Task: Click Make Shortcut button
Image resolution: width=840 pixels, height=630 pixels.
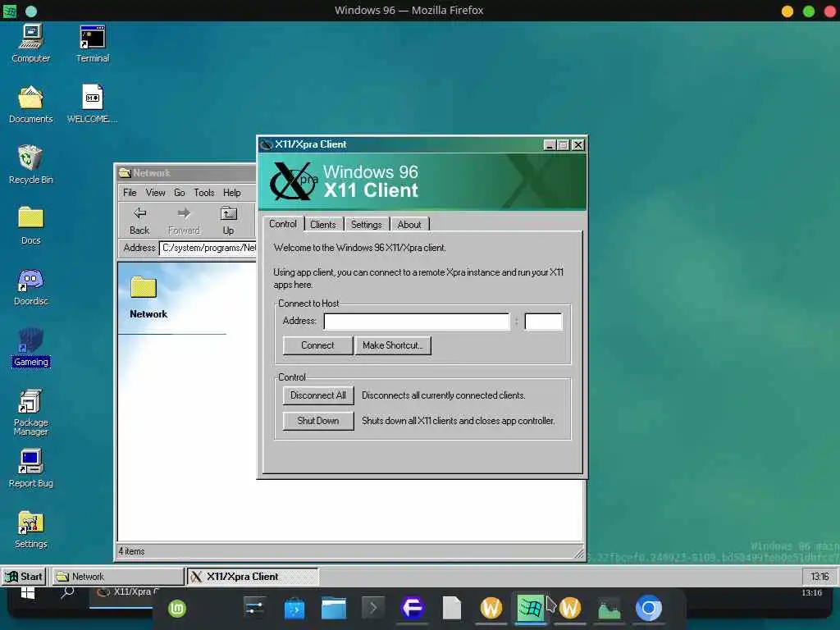Action: 393,345
